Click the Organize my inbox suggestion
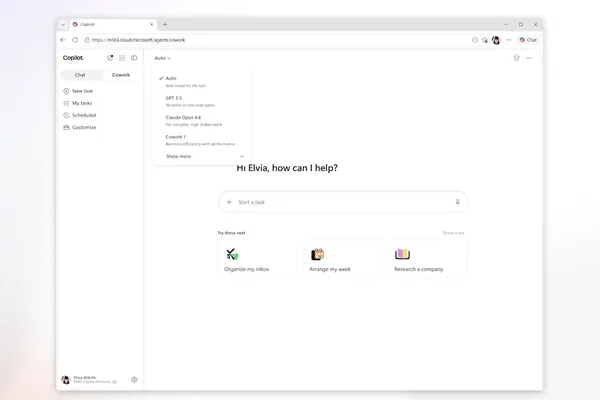Viewport: 600px width, 400px height. (x=258, y=259)
